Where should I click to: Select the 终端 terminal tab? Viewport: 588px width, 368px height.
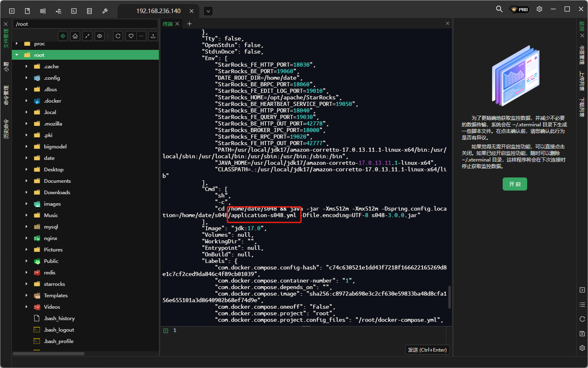click(168, 24)
